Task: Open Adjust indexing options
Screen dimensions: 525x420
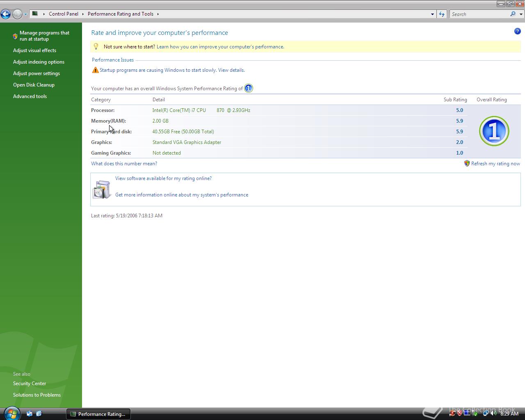Action: pos(39,62)
